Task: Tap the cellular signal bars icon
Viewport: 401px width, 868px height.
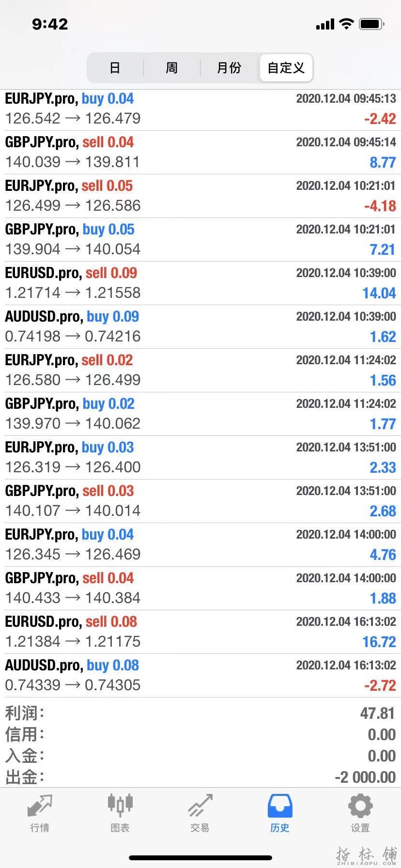Action: pos(325,24)
